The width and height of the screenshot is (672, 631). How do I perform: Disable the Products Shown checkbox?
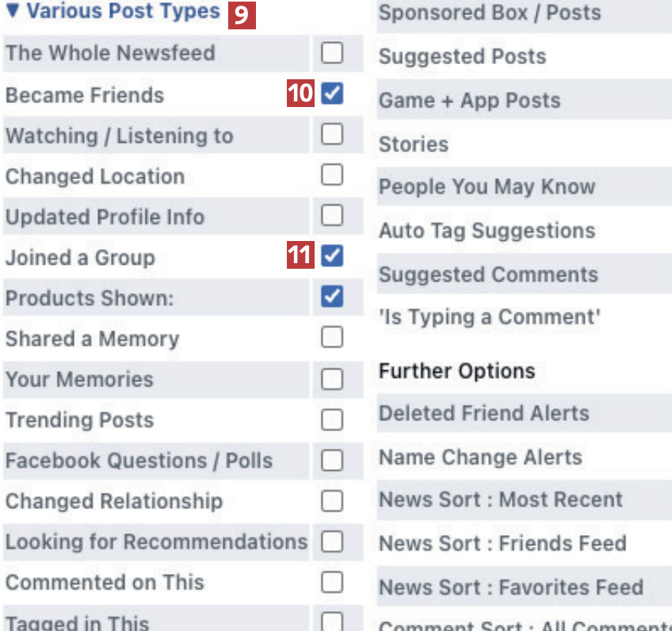point(332,297)
